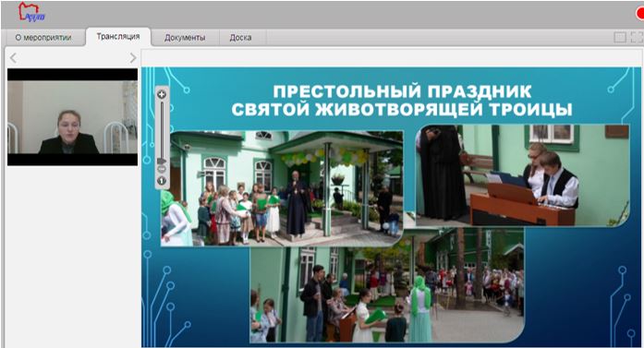Open the Доска tab
The image size is (644, 348).
coord(240,37)
